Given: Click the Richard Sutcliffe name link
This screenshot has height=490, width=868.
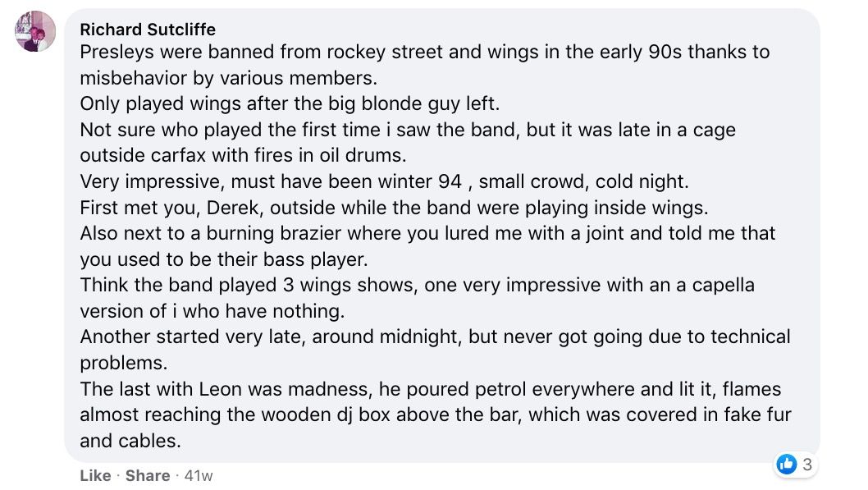Looking at the screenshot, I should [148, 30].
